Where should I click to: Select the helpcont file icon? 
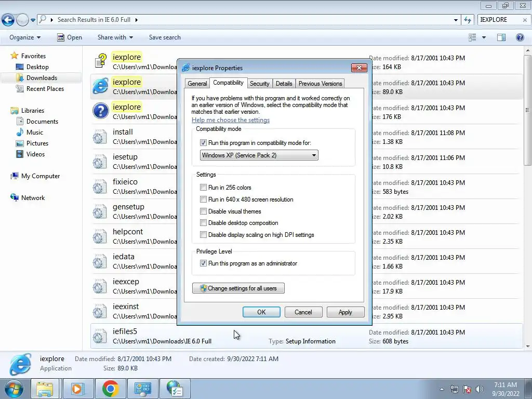click(x=100, y=236)
